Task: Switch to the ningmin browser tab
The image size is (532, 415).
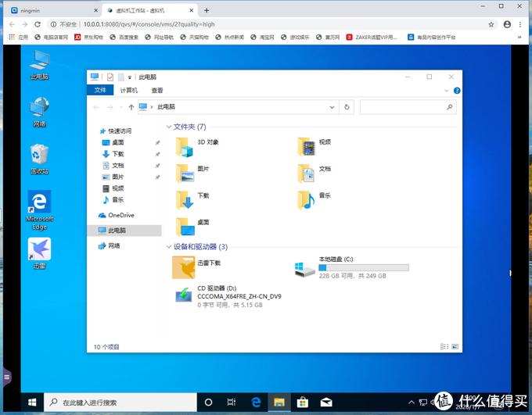Action: [54, 10]
